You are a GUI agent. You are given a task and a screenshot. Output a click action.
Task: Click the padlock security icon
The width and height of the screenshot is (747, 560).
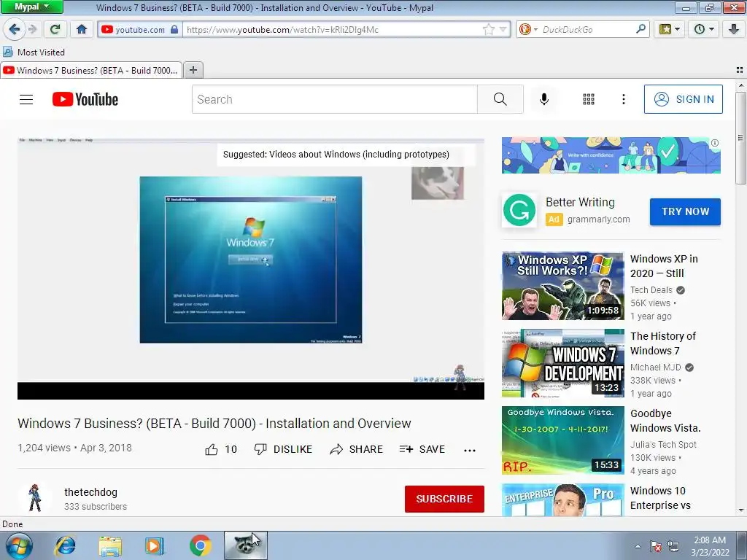point(174,29)
